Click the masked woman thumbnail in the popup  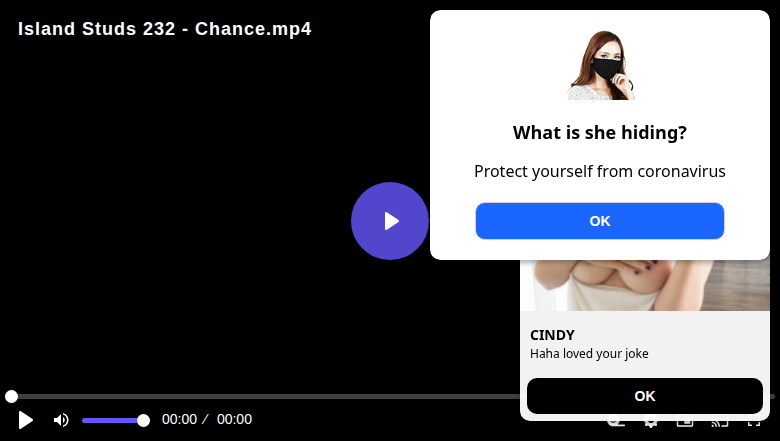[x=601, y=65]
